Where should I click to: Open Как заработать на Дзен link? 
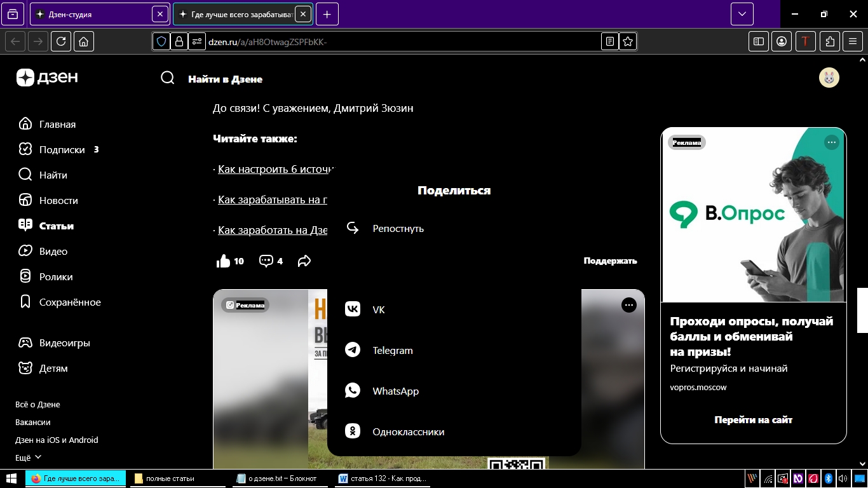pos(273,230)
